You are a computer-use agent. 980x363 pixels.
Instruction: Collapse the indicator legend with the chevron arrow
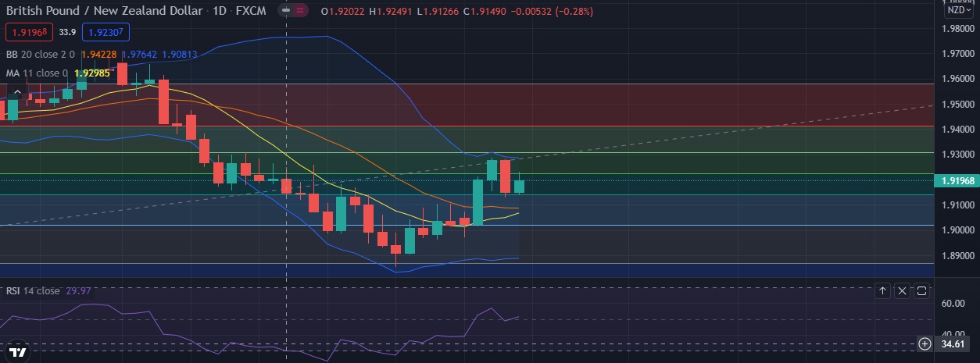[x=19, y=92]
